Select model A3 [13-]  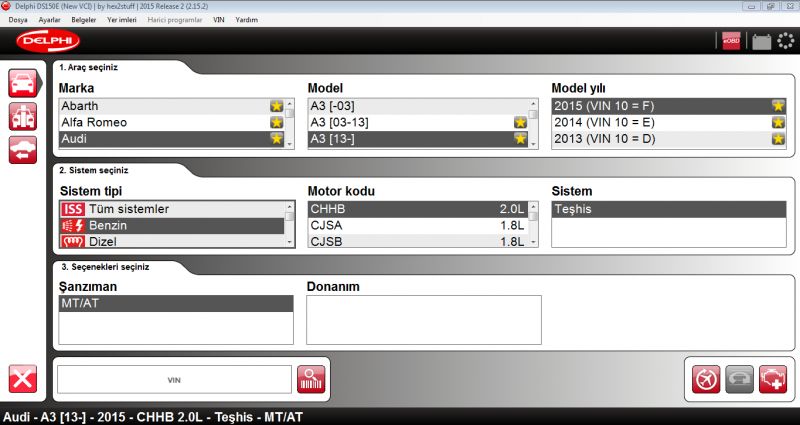(418, 139)
